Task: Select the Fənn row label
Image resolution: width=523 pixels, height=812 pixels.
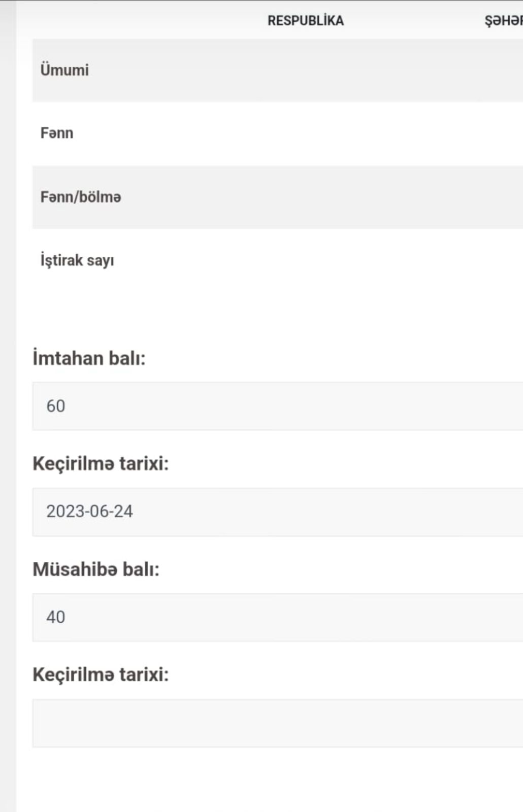Action: click(x=57, y=133)
